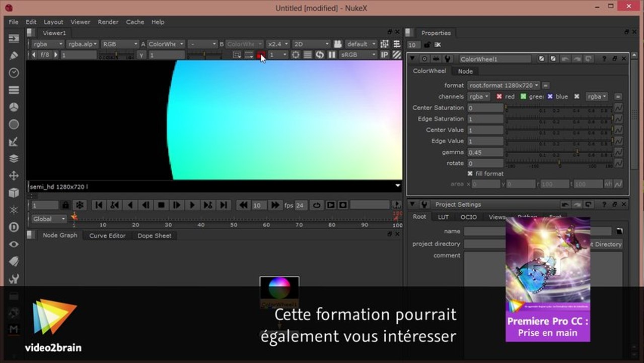This screenshot has width=644, height=363.
Task: Open the Color nodes pie icon
Action: [x=14, y=107]
